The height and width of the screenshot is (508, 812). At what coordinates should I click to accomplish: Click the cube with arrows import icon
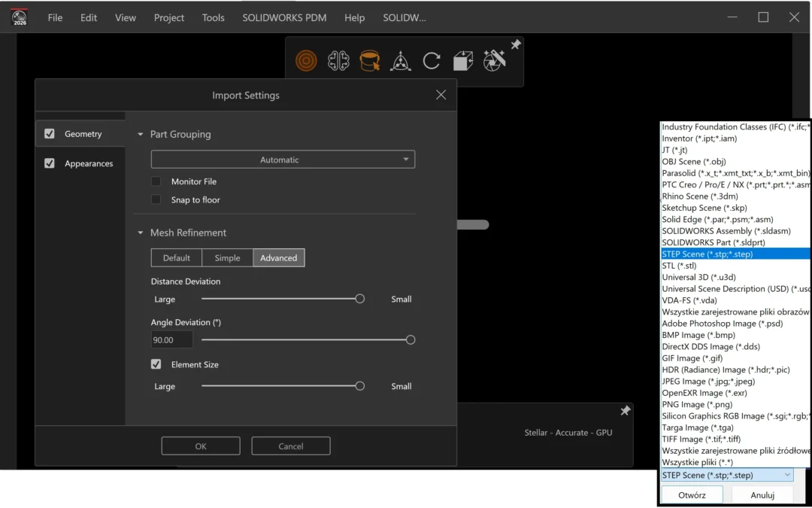click(463, 61)
